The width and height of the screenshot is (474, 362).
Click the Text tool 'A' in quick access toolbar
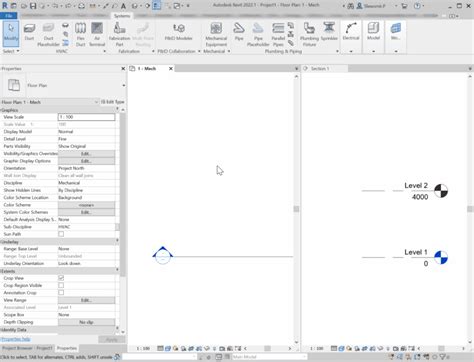point(123,6)
